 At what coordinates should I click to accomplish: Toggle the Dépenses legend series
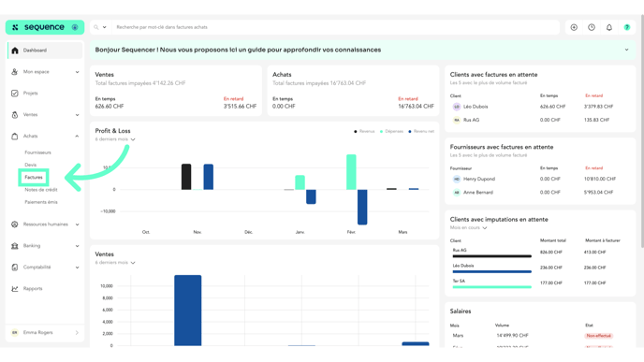coord(391,131)
